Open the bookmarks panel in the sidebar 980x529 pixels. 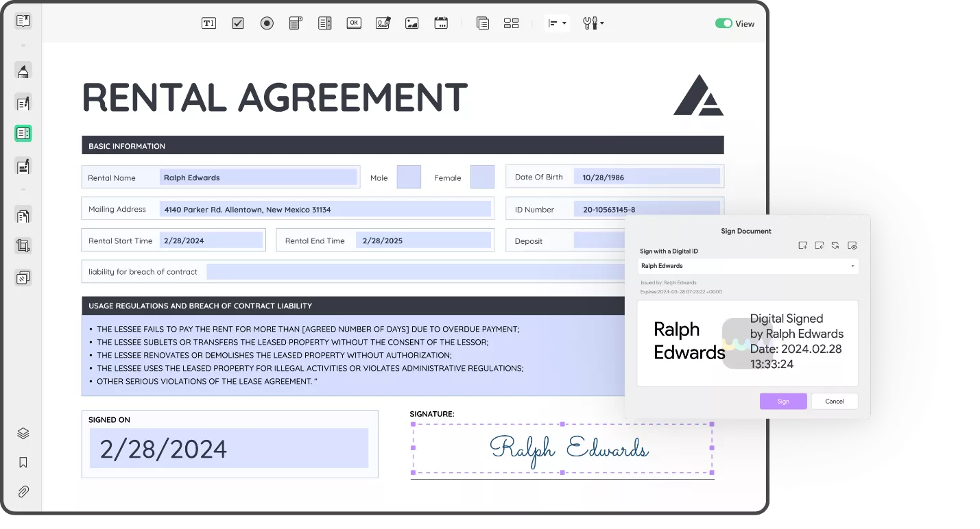click(x=23, y=462)
